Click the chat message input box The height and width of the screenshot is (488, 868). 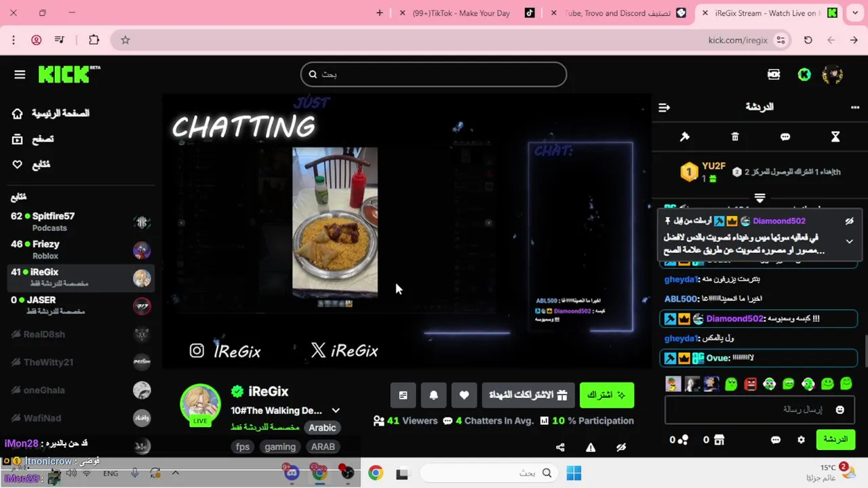click(x=759, y=409)
